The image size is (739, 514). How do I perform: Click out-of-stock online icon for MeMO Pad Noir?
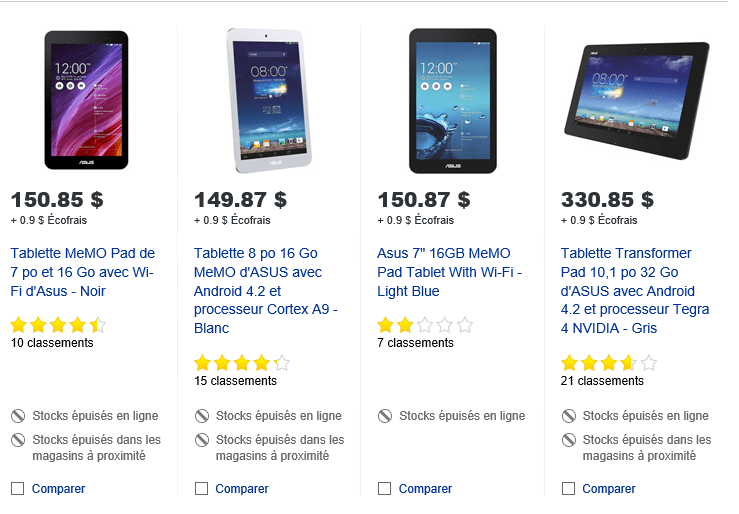(x=18, y=416)
